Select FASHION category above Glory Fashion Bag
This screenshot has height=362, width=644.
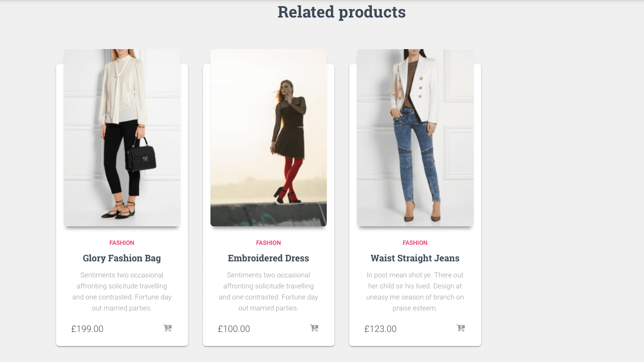[122, 243]
